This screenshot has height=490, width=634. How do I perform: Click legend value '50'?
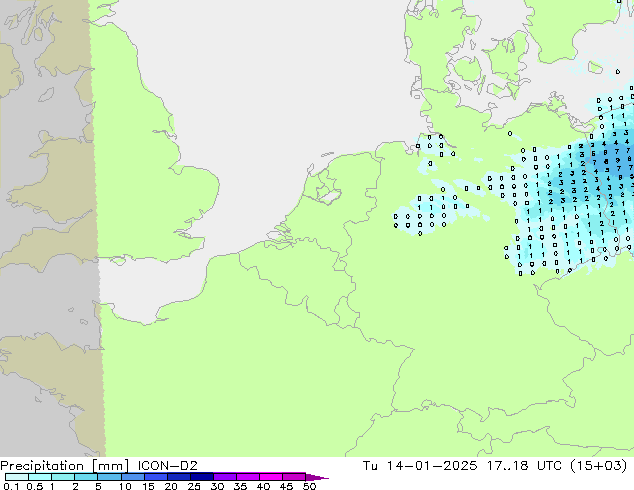309,486
